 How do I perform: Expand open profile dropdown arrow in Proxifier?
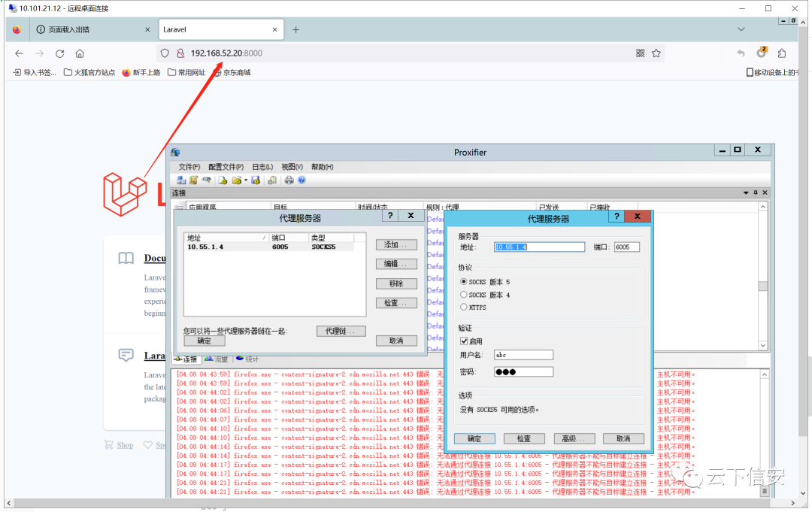(246, 180)
